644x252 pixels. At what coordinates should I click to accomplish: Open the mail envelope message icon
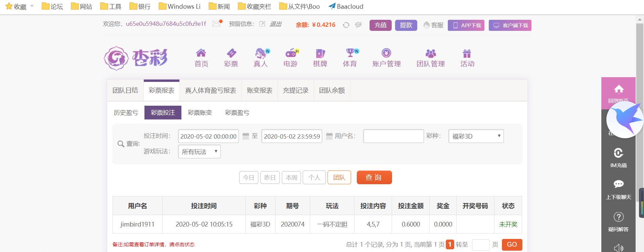pyautogui.click(x=217, y=24)
